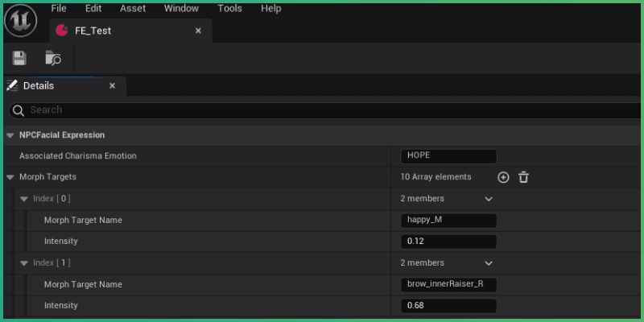644x322 pixels.
Task: Click the FE_Test asset tab icon
Action: pos(62,31)
